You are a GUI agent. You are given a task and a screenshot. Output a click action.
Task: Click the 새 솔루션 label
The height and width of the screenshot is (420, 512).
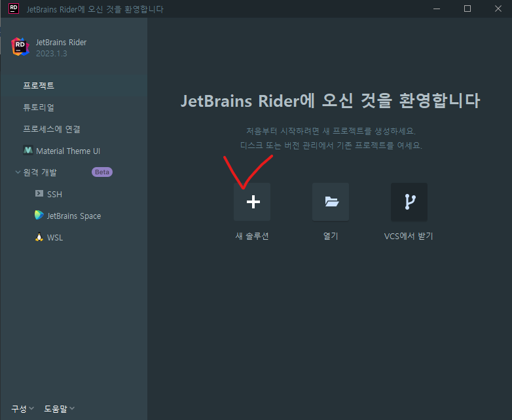point(252,236)
